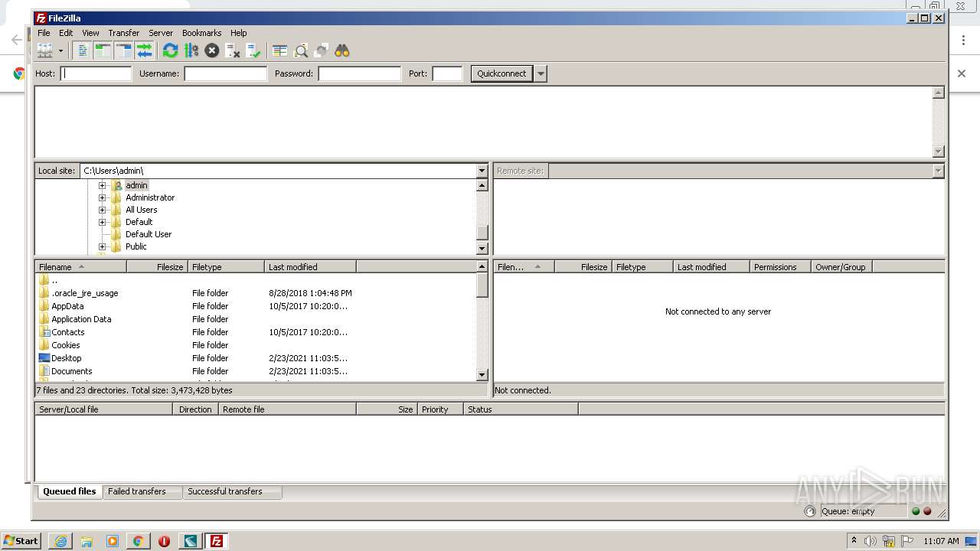Image resolution: width=980 pixels, height=551 pixels.
Task: Toggle processing of the transfer queue
Action: click(x=191, y=51)
